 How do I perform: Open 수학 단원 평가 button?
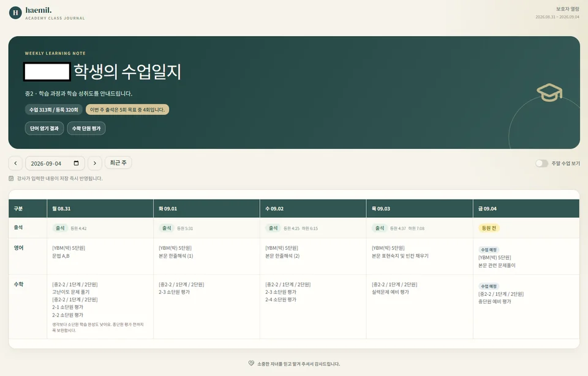coord(86,128)
